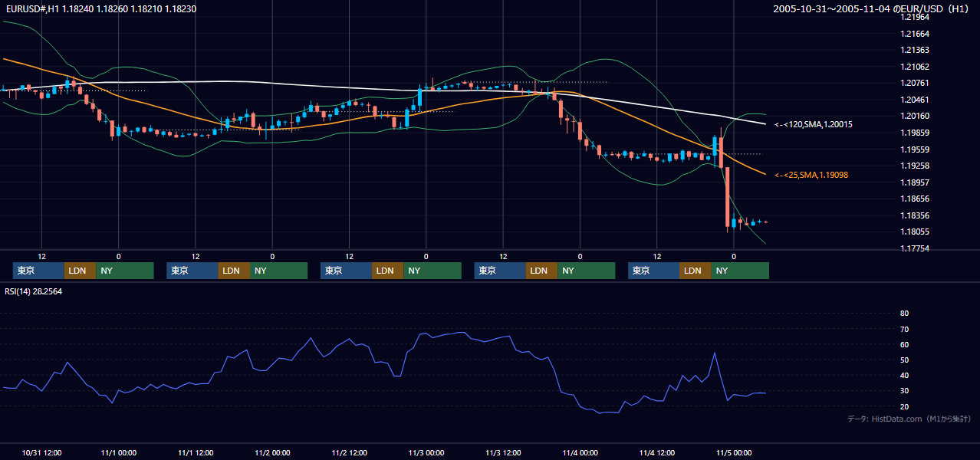Select price level 1.20160 on axis

click(915, 117)
